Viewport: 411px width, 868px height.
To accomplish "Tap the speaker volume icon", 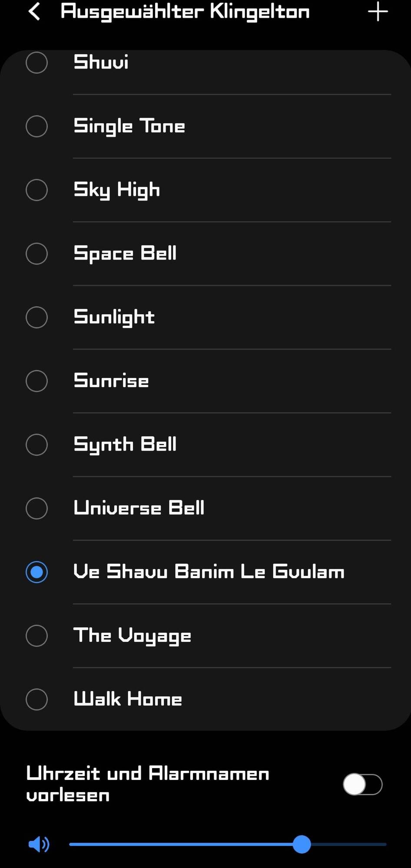I will 39,844.
